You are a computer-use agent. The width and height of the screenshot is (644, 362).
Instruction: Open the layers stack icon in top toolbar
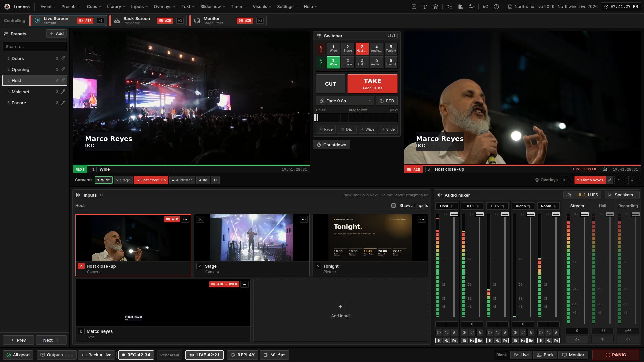click(435, 7)
